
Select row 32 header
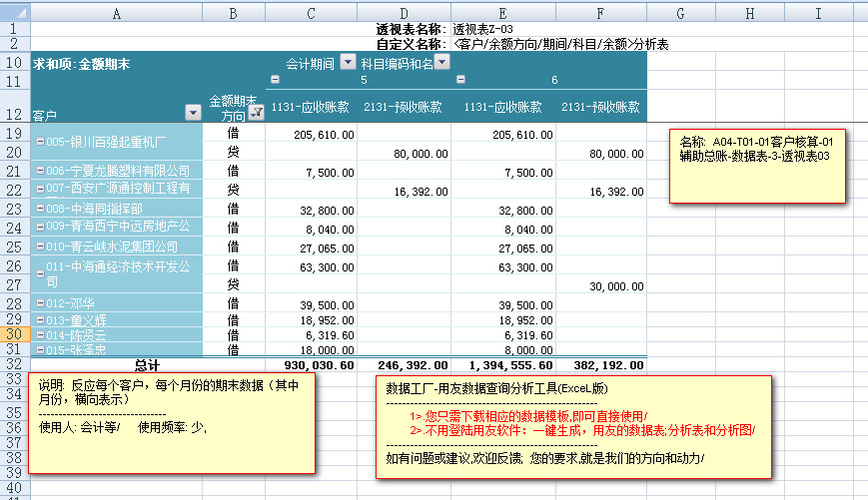click(14, 364)
